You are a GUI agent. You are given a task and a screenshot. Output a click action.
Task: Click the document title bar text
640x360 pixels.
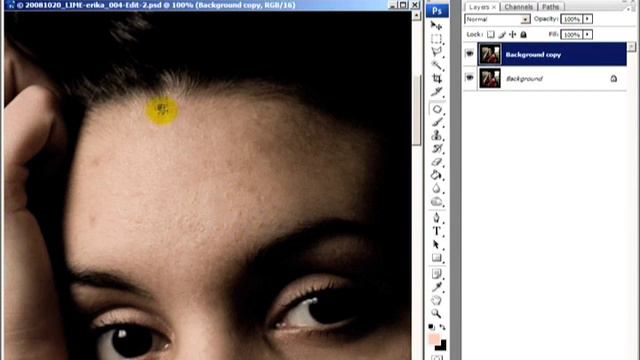pos(160,5)
